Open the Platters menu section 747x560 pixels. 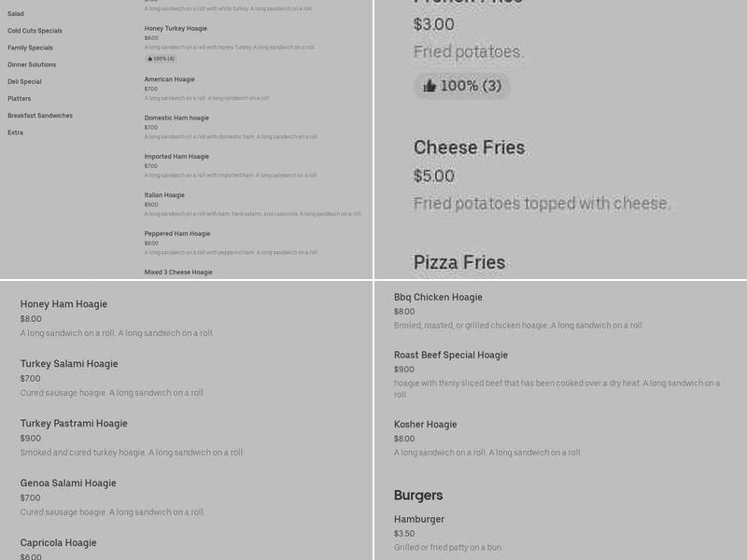pos(19,98)
